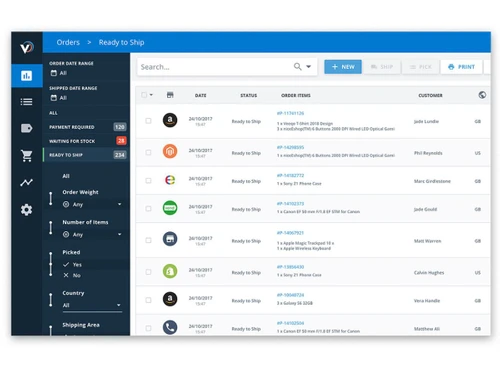Click Magento icon for Phil Reynolds order
Screen dimensions: 500x375
pyautogui.click(x=170, y=152)
